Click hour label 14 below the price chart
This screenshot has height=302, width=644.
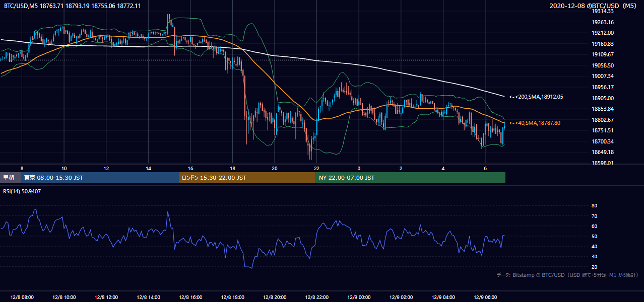pyautogui.click(x=148, y=168)
